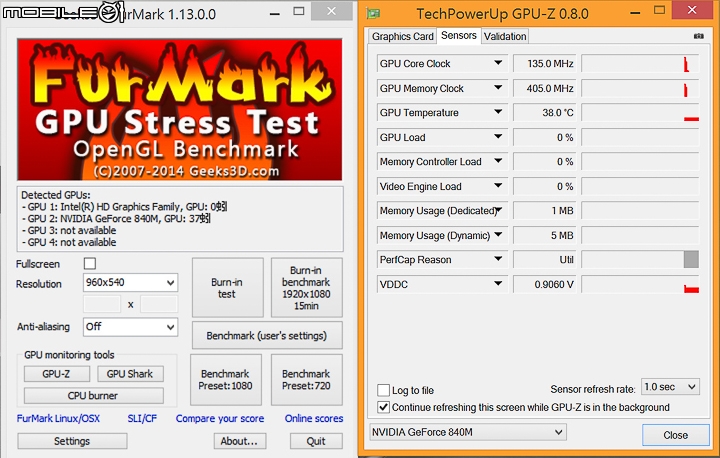Enable the Log to file checkbox
This screenshot has width=720, height=458.
(383, 390)
